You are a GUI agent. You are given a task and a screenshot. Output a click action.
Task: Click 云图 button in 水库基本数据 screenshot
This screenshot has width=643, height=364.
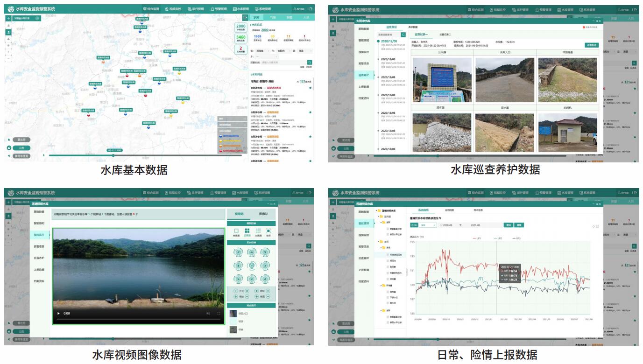tap(21, 148)
